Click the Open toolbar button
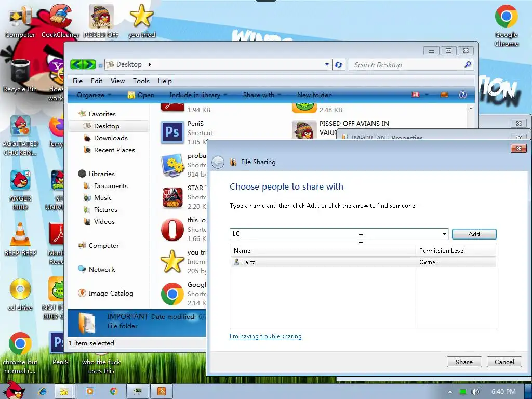532x399 pixels. point(141,95)
